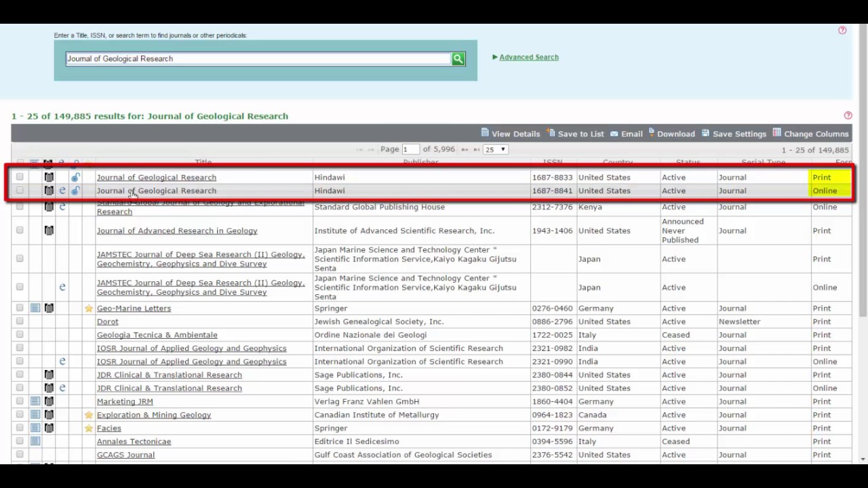Click 'Canadian Institute of Metallurgy' publisher cell
The height and width of the screenshot is (488, 868).
pyautogui.click(x=421, y=415)
